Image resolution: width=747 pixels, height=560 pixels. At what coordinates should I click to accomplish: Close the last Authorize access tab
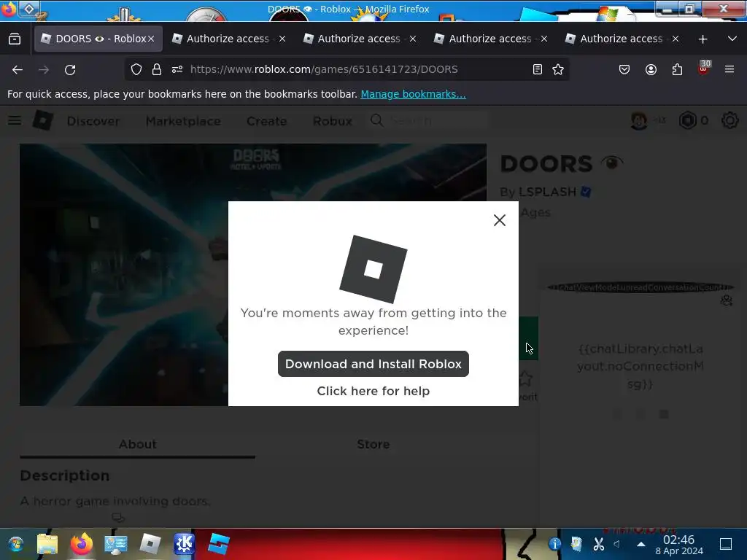(x=675, y=39)
